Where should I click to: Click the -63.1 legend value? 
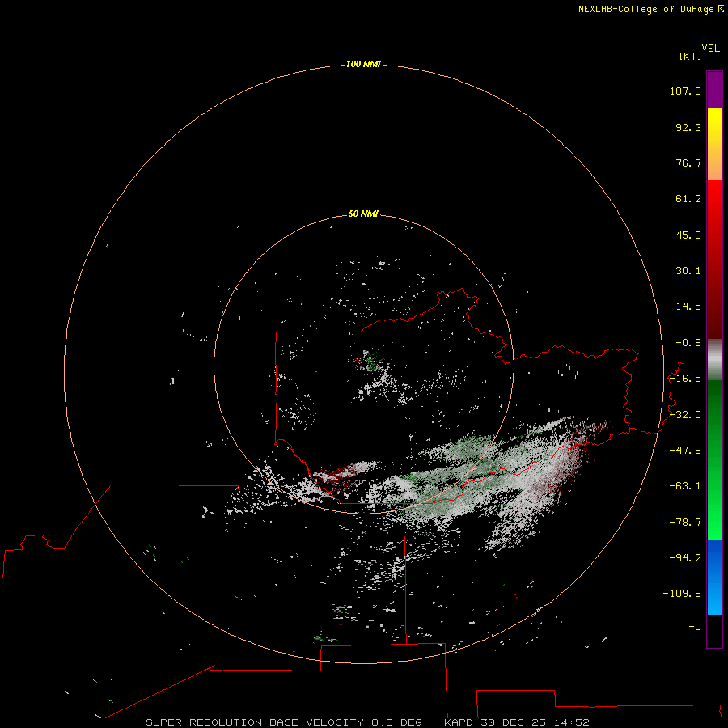tap(685, 486)
